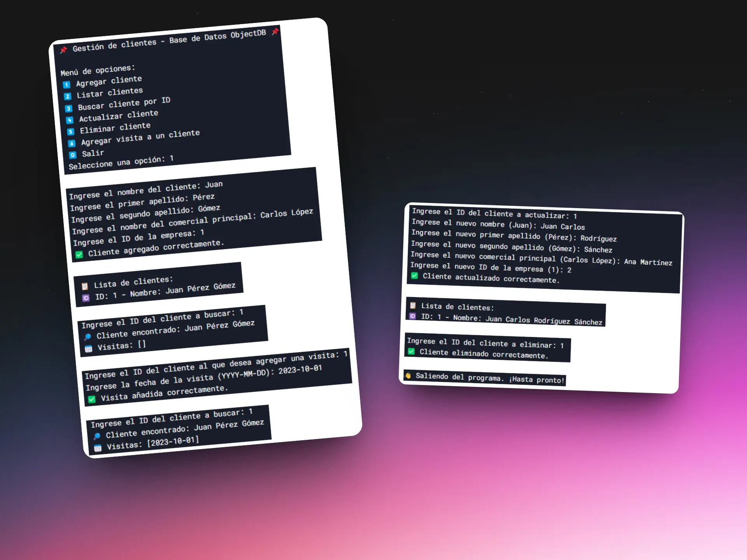Click the line ending in 'Ana Martínez'
The height and width of the screenshot is (560, 747).
[x=541, y=258]
